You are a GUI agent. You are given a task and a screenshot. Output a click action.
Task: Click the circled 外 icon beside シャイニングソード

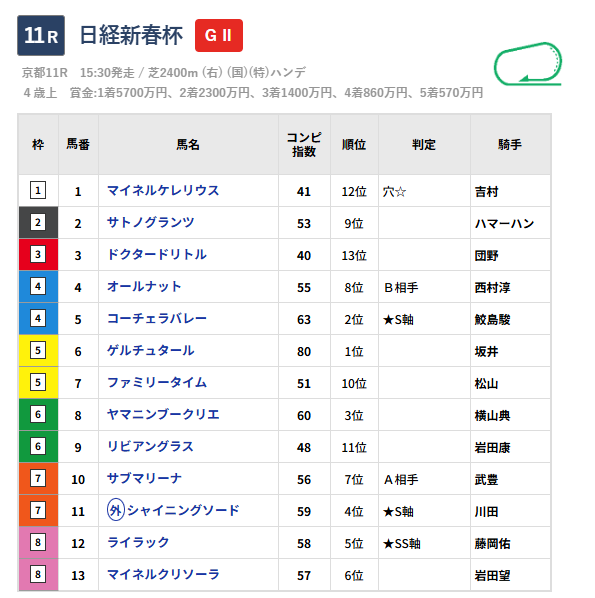click(x=116, y=510)
